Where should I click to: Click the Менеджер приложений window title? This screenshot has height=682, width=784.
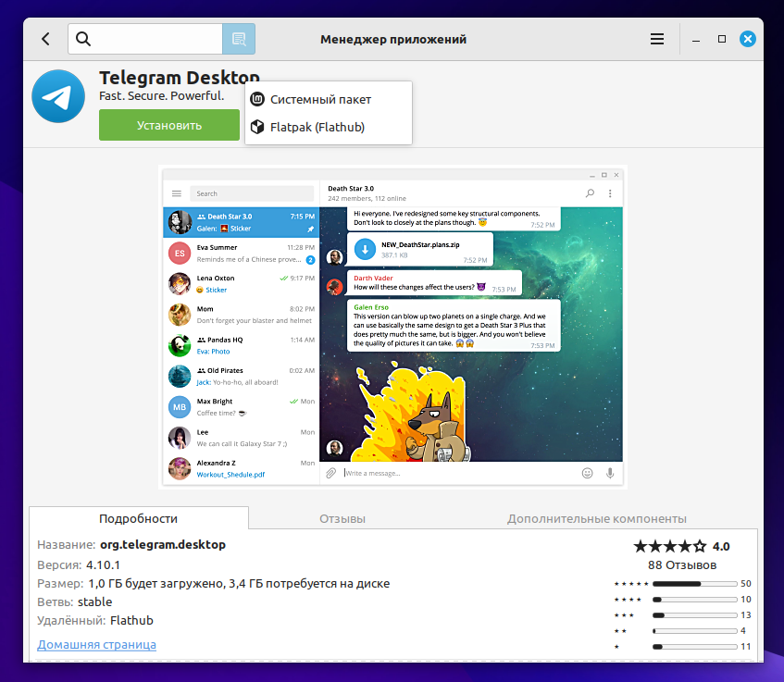(393, 40)
